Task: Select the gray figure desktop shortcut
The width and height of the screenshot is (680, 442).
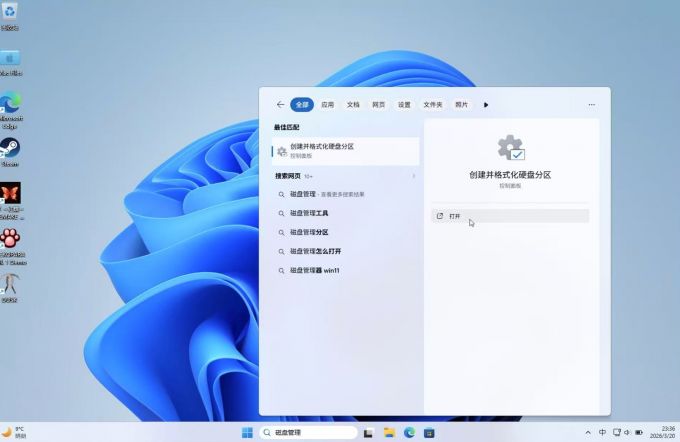Action: coord(10,287)
